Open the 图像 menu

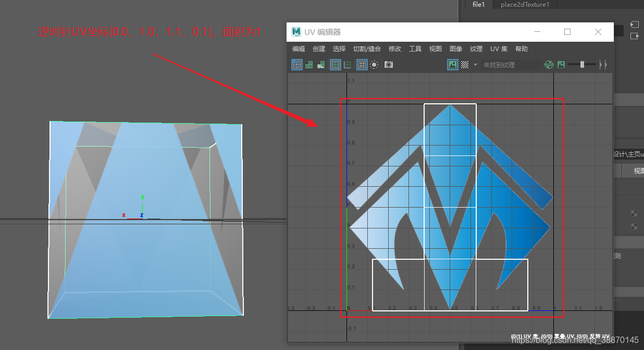pyautogui.click(x=456, y=49)
